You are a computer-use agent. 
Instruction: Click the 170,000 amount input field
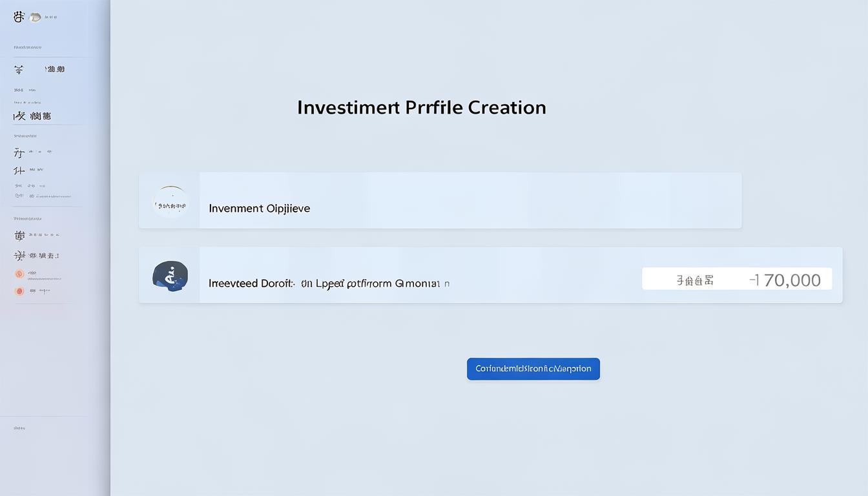(784, 279)
